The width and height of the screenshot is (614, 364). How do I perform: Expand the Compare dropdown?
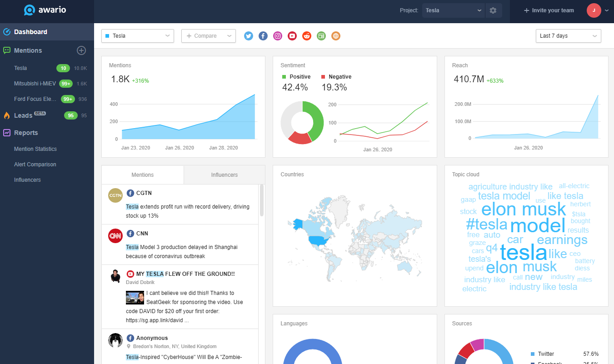[x=209, y=36]
